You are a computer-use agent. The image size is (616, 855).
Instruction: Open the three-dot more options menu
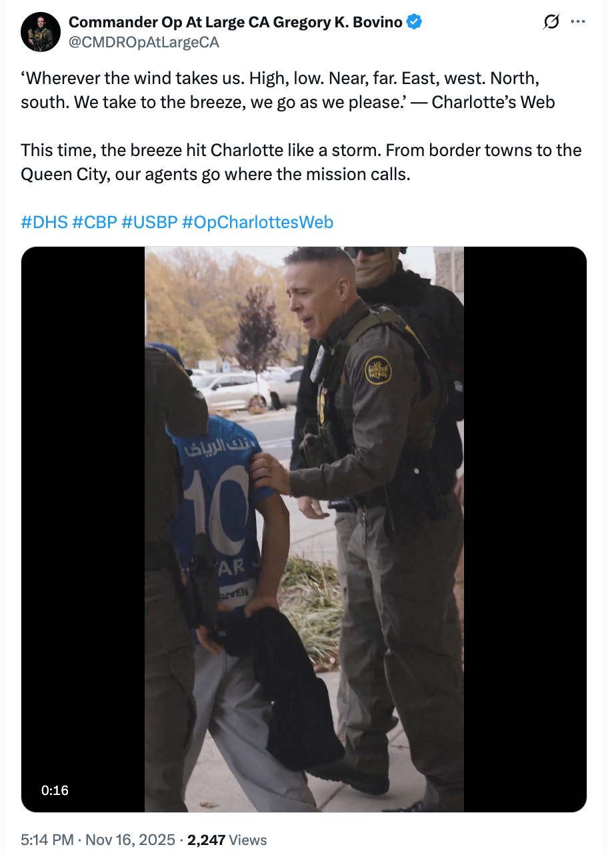tap(577, 23)
